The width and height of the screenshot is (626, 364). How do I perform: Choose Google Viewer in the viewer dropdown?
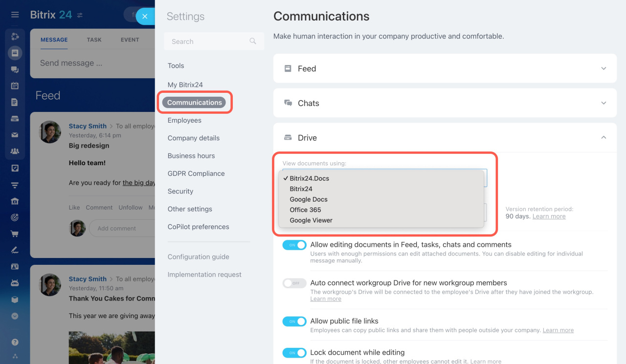click(x=381, y=220)
